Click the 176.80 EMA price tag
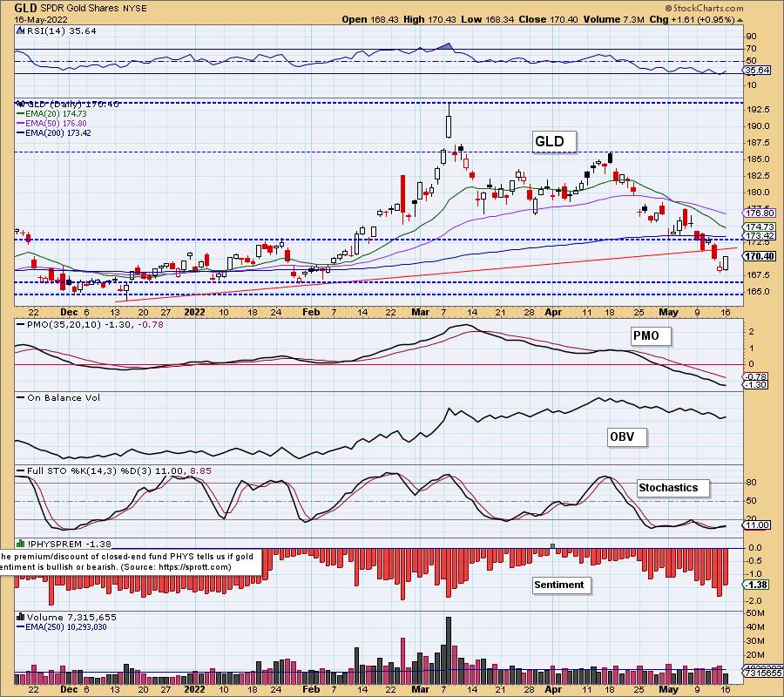This screenshot has height=697, width=784. click(760, 213)
